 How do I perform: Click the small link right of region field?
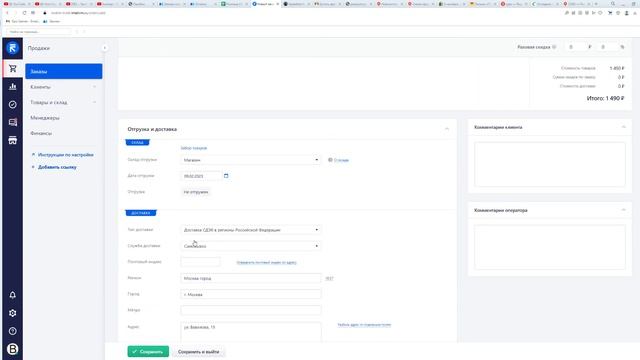(329, 278)
